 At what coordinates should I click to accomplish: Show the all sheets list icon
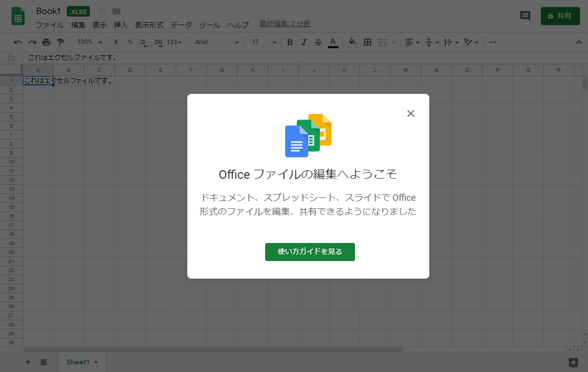pyautogui.click(x=44, y=362)
